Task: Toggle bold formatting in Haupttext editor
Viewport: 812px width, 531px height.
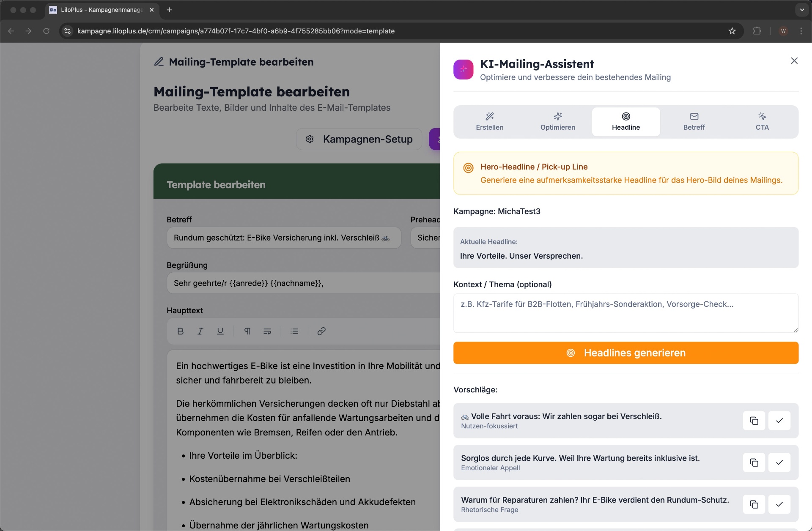Action: point(181,331)
